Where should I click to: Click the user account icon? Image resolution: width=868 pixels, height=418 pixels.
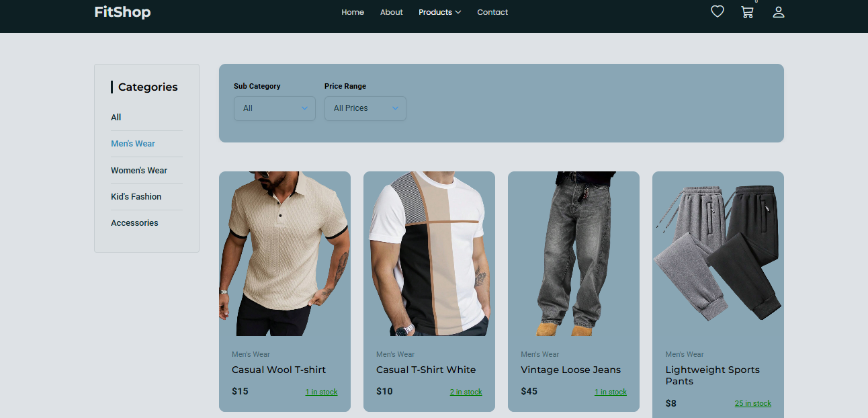(779, 12)
